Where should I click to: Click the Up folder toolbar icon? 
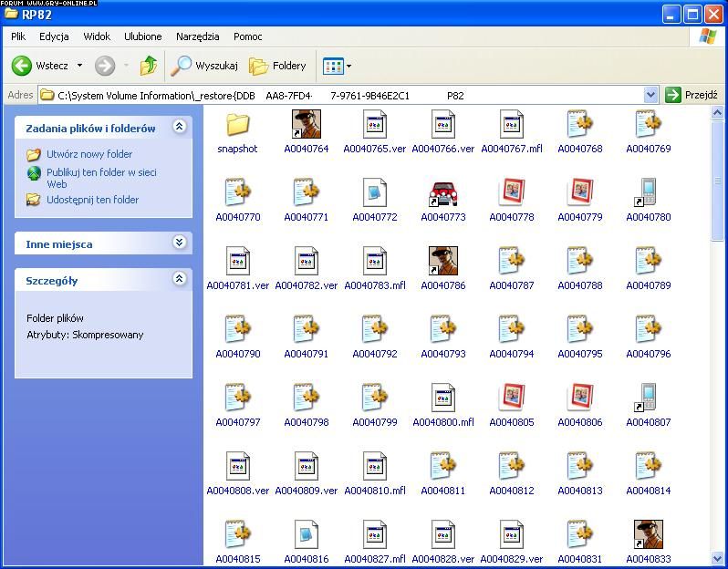coord(149,66)
